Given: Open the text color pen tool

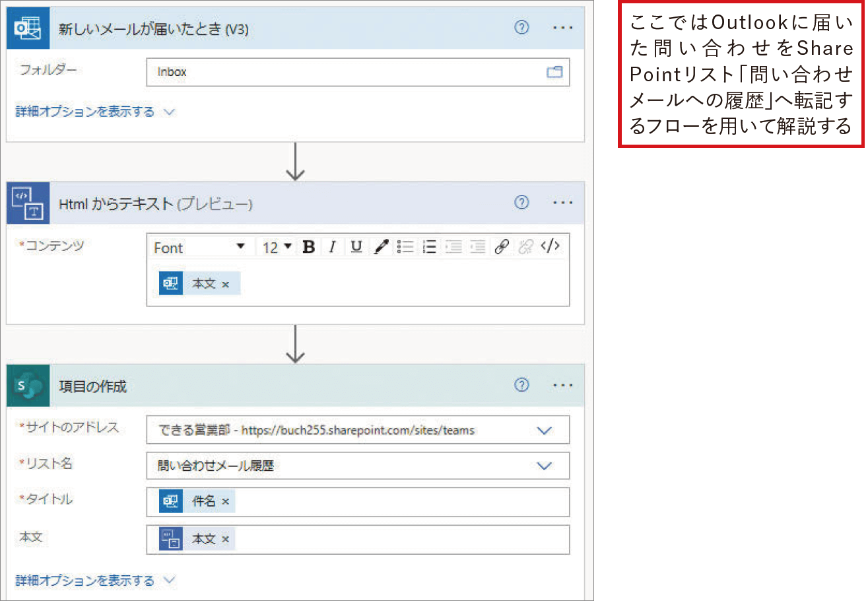Looking at the screenshot, I should [x=381, y=247].
